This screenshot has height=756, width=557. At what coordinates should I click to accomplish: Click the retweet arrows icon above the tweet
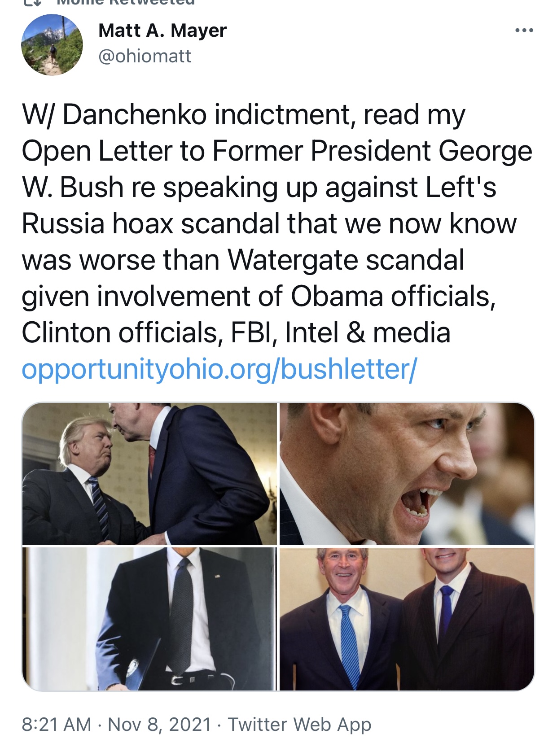pos(32,2)
